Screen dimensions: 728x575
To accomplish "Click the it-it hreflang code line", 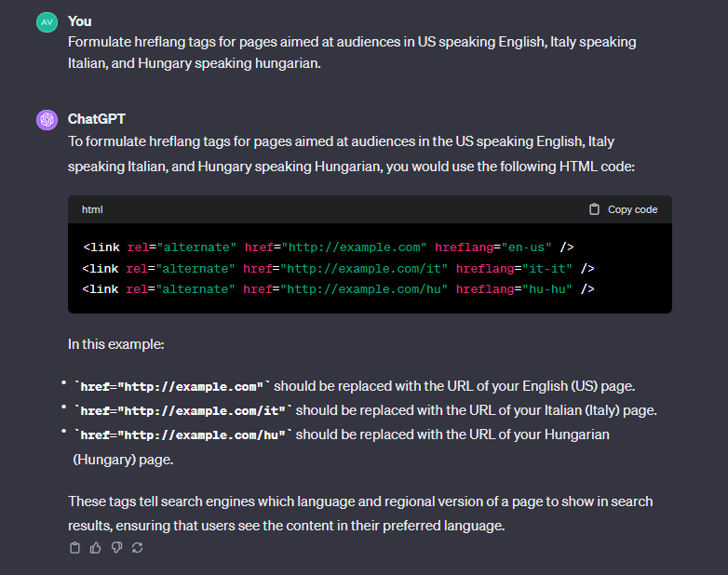I will (x=338, y=268).
